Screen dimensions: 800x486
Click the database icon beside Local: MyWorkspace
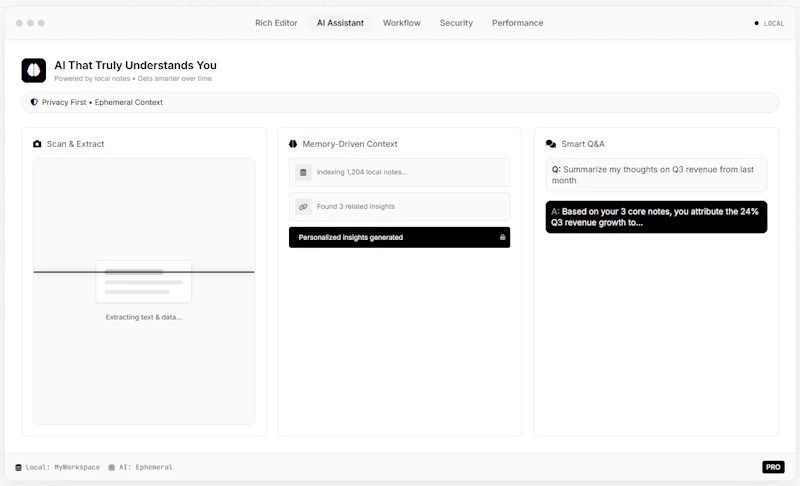click(18, 467)
